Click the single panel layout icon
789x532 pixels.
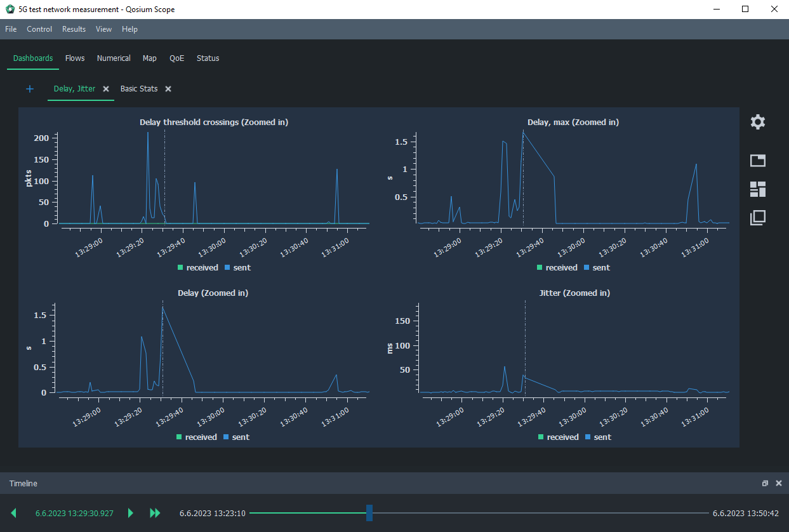[x=757, y=161]
